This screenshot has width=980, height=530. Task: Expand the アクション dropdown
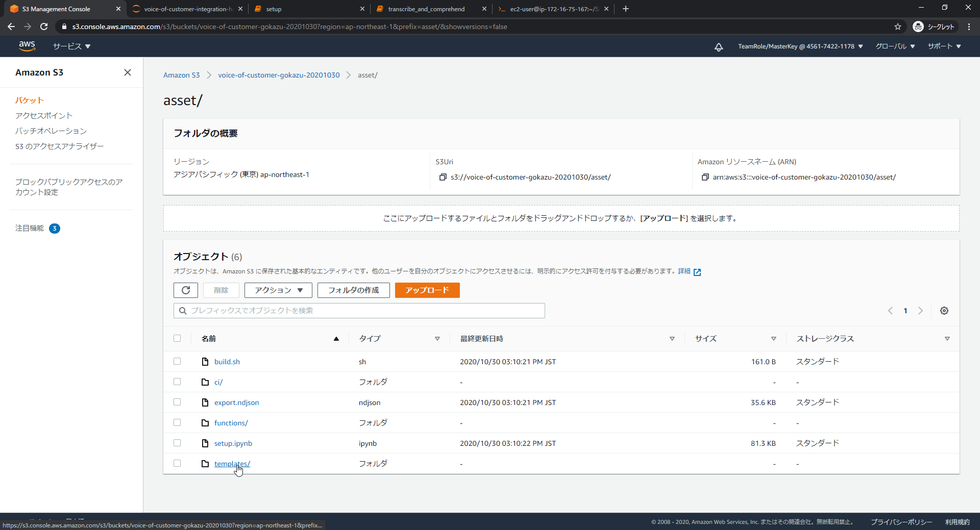coord(278,290)
